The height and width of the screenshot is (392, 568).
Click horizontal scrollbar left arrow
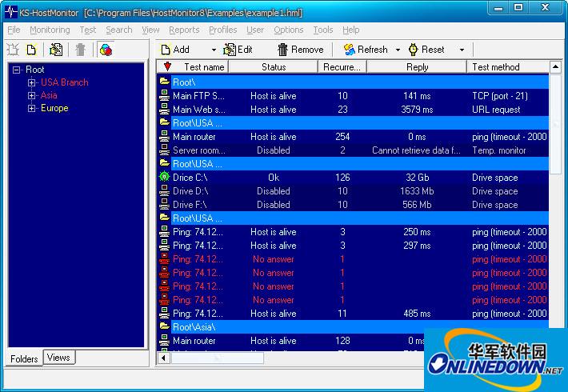point(164,358)
